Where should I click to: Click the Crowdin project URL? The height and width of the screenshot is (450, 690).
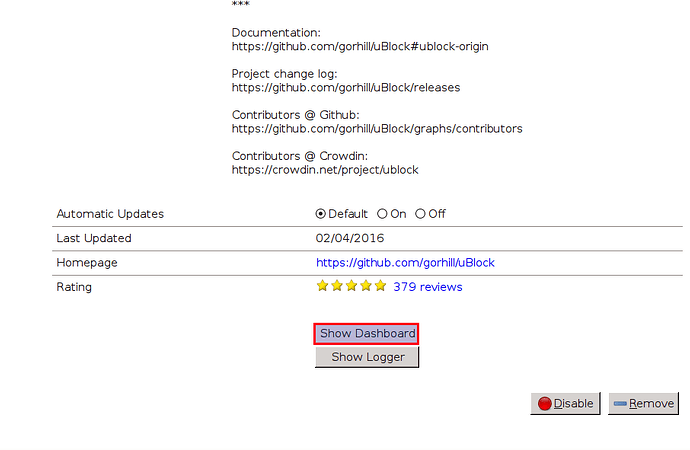click(325, 170)
